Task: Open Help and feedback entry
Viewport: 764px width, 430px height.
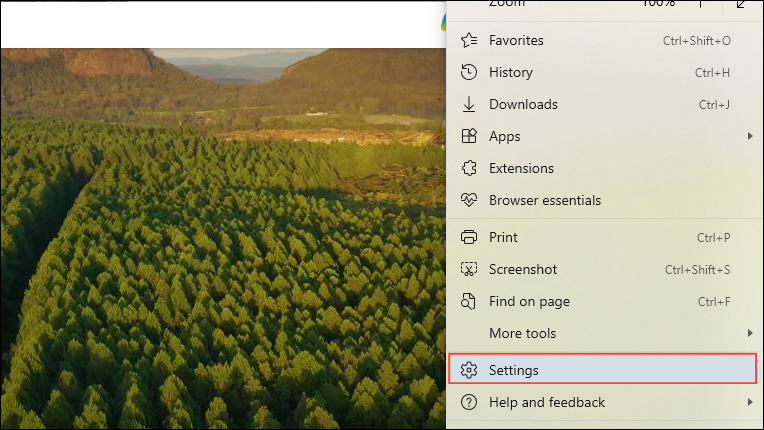Action: pos(605,402)
